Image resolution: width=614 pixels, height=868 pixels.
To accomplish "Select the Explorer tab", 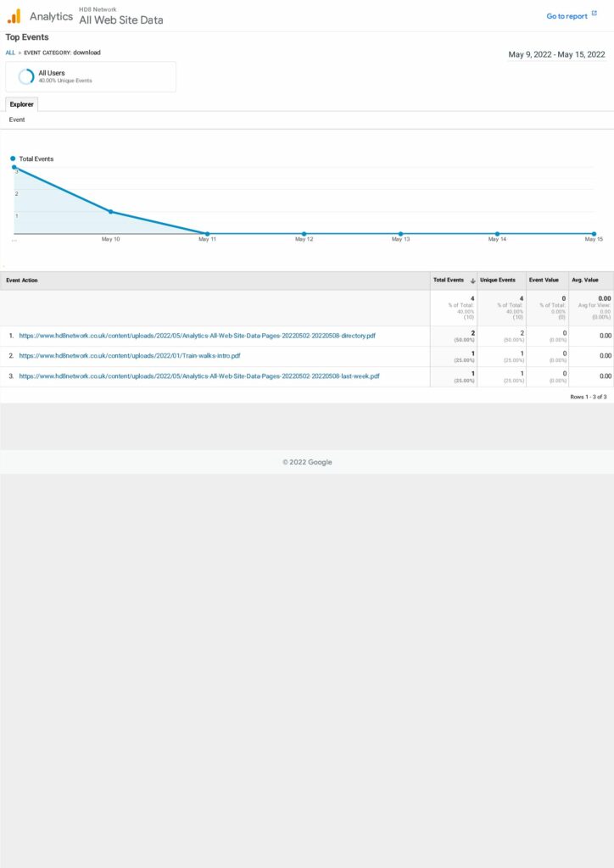I will pos(22,104).
